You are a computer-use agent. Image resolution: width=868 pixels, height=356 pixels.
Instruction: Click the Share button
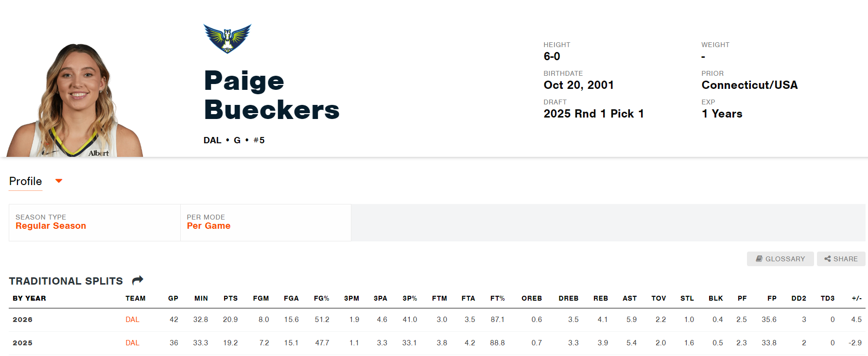(x=841, y=259)
